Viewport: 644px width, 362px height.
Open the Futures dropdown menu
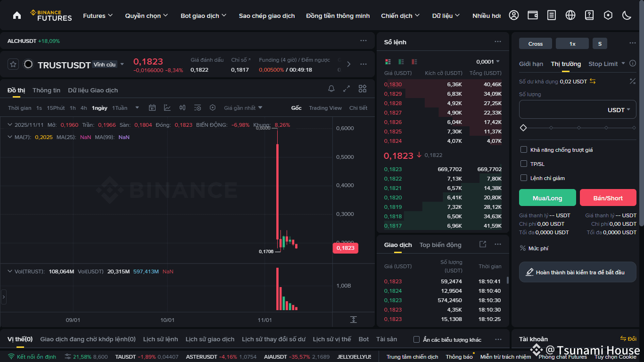tap(98, 16)
